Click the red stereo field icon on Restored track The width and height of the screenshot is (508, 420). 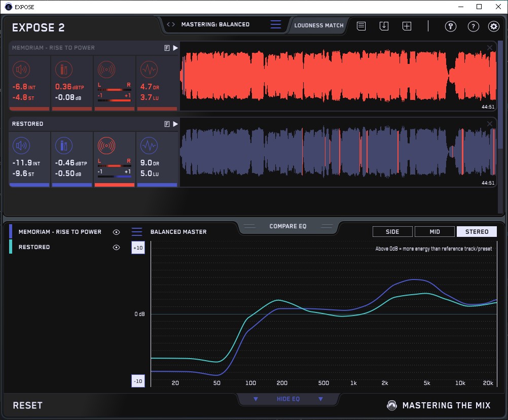[x=106, y=146]
